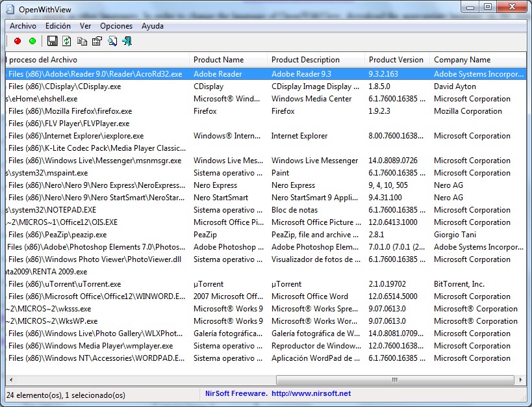Open the Properties toolbar icon

pyautogui.click(x=97, y=41)
